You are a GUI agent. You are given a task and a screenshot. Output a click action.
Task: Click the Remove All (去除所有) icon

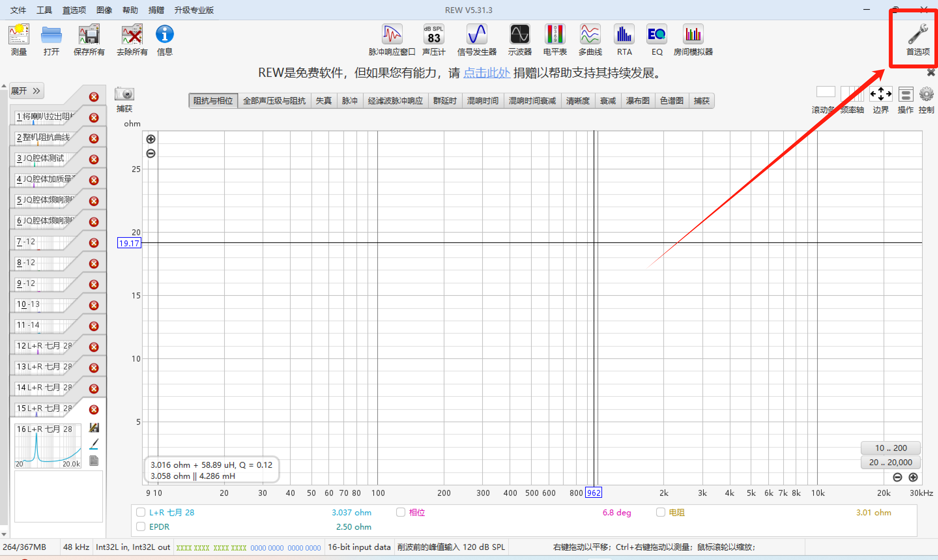coord(132,40)
